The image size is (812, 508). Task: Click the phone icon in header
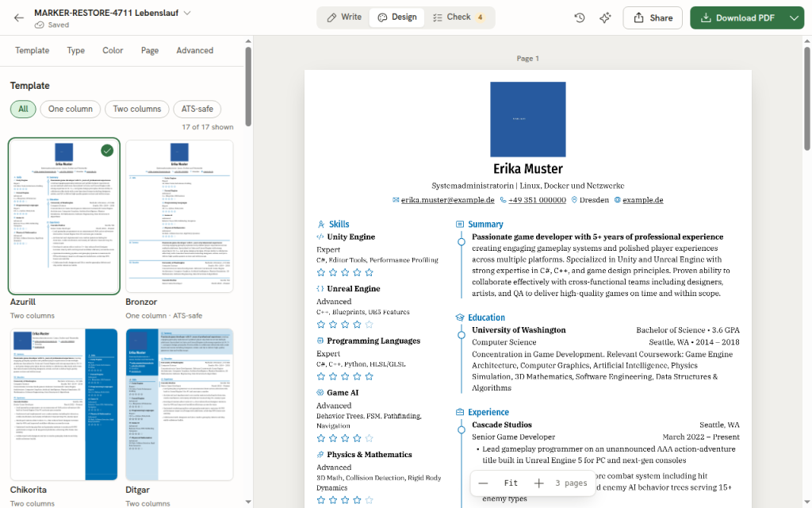[503, 199]
